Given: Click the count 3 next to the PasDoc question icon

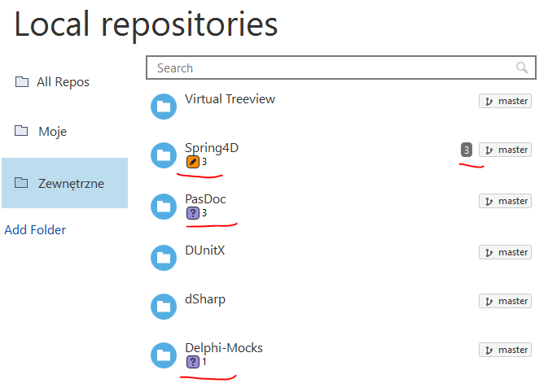Looking at the screenshot, I should coord(204,213).
